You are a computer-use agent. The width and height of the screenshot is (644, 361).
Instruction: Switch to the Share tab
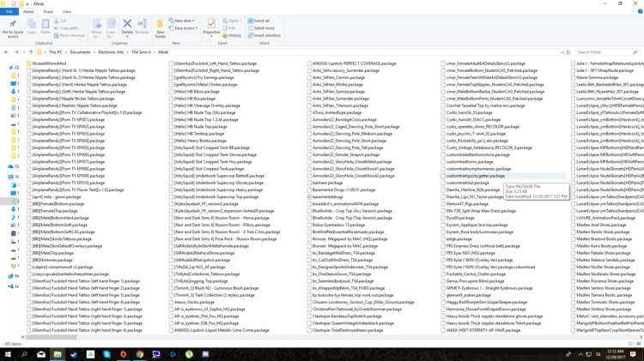click(48, 12)
